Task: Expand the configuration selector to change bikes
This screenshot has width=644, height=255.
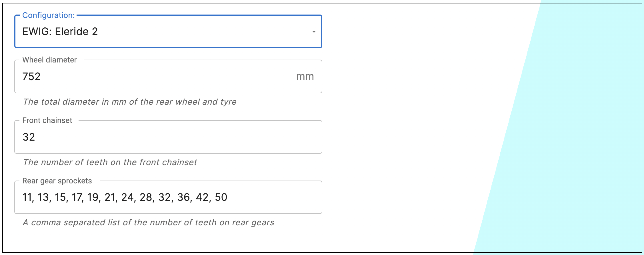Action: coord(169,31)
